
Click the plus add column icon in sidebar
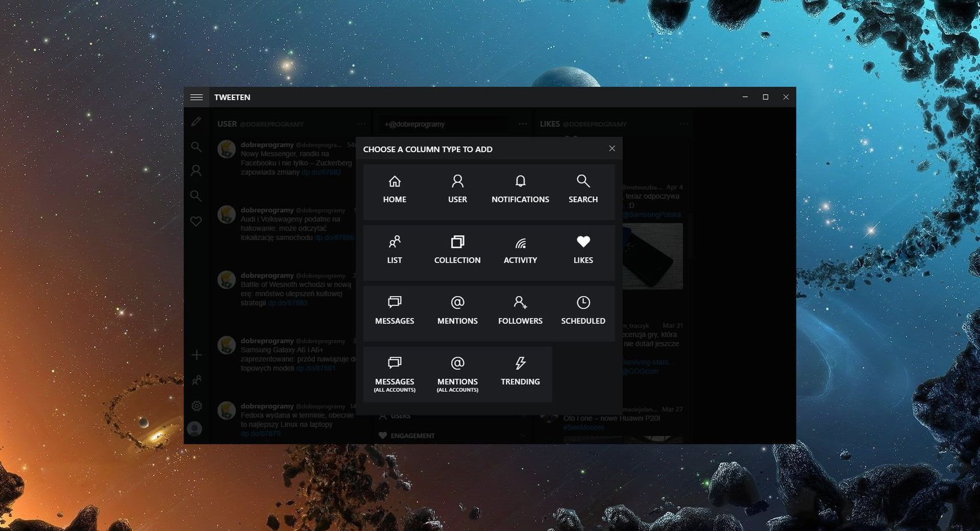tap(197, 355)
